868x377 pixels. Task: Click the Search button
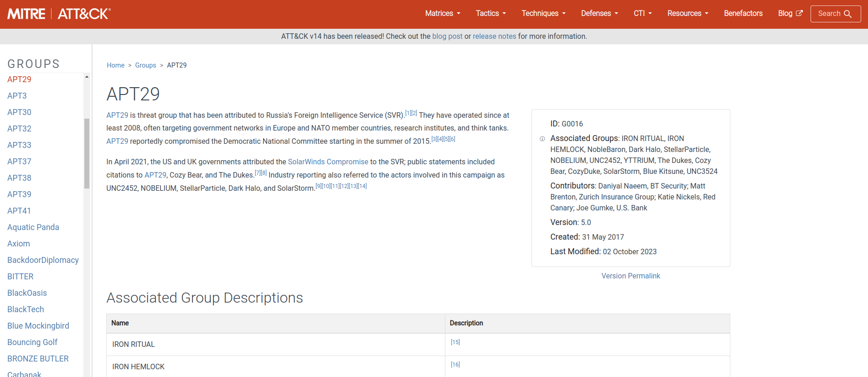click(x=835, y=14)
